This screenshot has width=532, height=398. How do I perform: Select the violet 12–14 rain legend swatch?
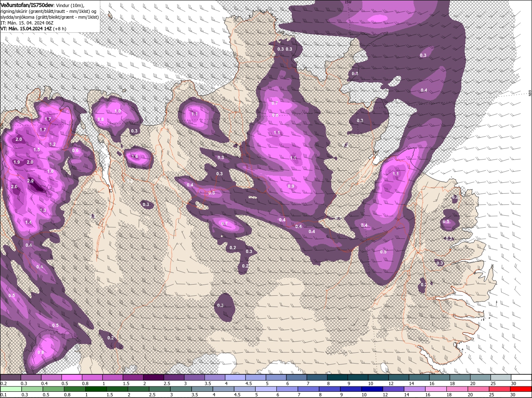click(394, 389)
